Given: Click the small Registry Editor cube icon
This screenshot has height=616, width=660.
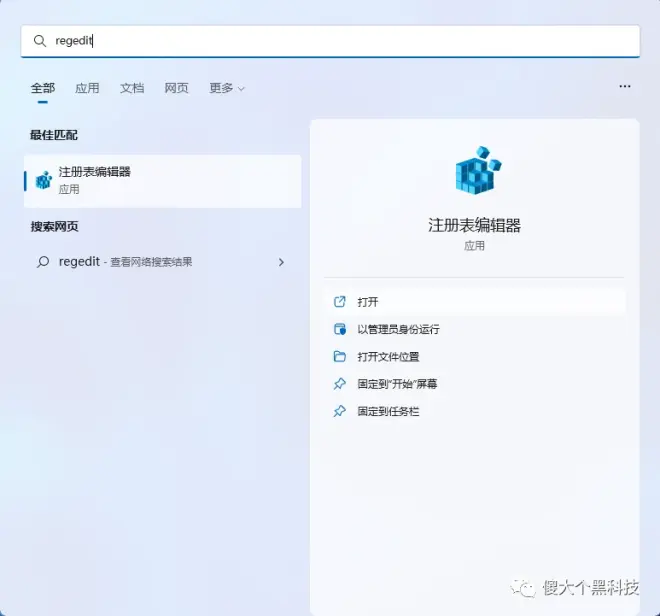Looking at the screenshot, I should coord(43,181).
